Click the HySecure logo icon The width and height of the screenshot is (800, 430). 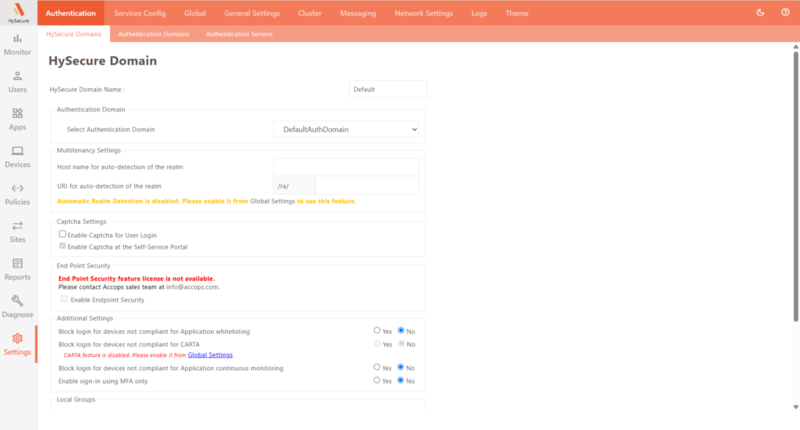(x=18, y=12)
